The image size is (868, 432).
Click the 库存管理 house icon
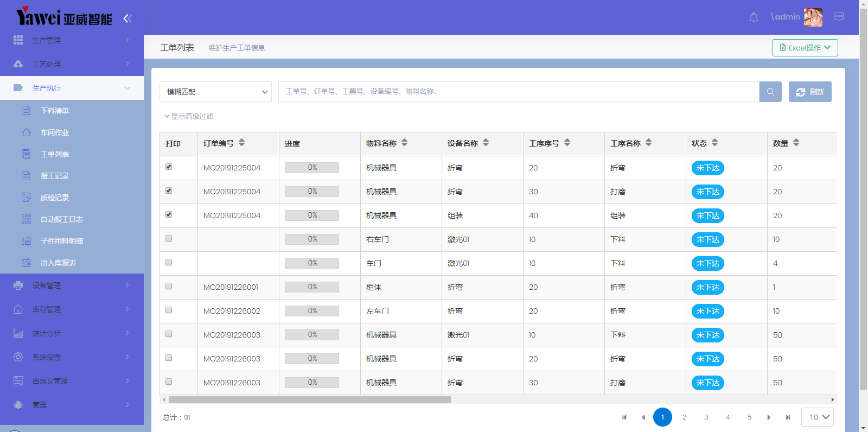18,309
